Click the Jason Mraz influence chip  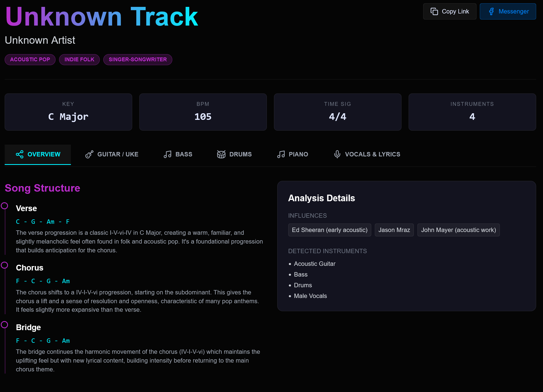click(394, 230)
